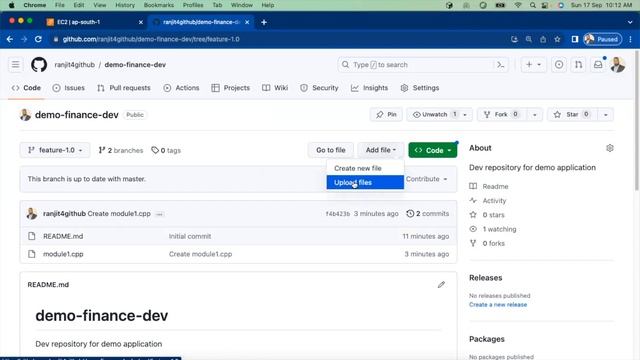Image resolution: width=640 pixels, height=360 pixels.
Task: Switch to the EC2 ap-south-1 browser tab
Action: point(95,22)
